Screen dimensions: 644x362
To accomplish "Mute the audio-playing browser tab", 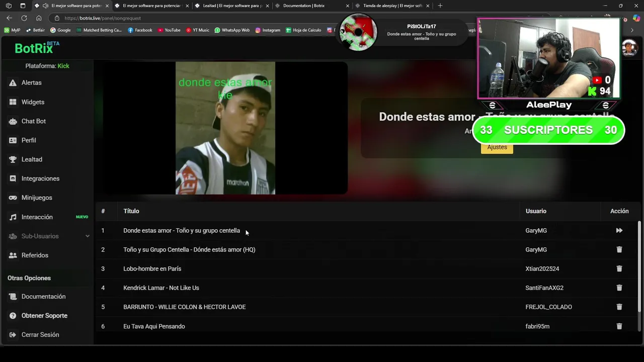I will coord(46,6).
